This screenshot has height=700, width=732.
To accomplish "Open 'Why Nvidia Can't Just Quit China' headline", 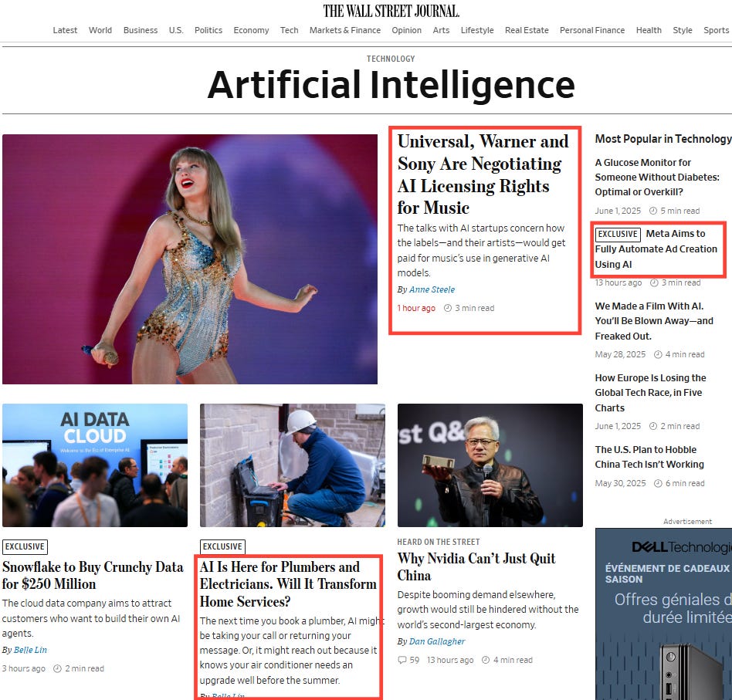I will (476, 566).
